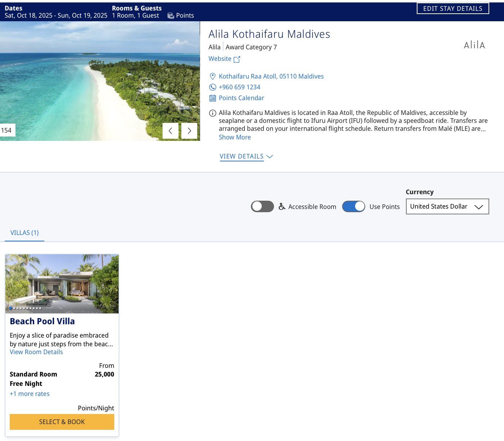Click the Beach Pool Villa room title

pos(42,321)
